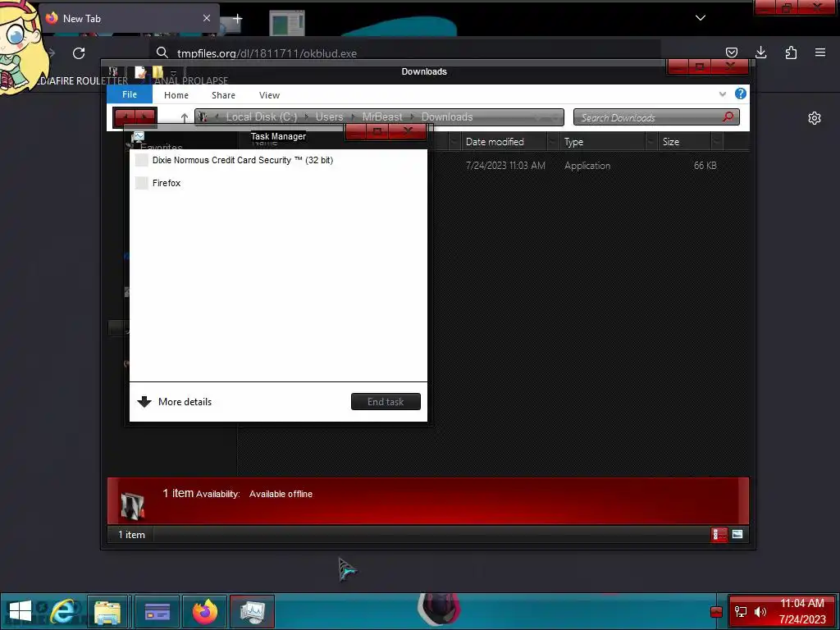Switch Explorer to large thumbnails view icon
840x630 pixels.
tap(737, 534)
